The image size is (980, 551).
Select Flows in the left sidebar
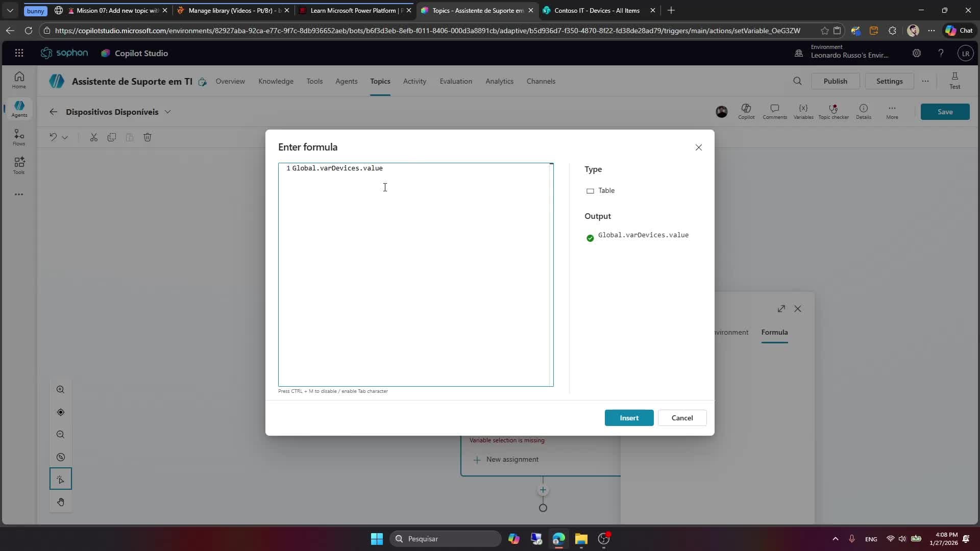tap(19, 137)
